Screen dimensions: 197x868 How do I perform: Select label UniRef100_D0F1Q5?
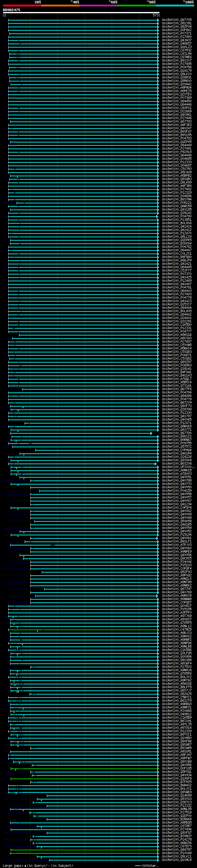pyautogui.click(x=177, y=768)
